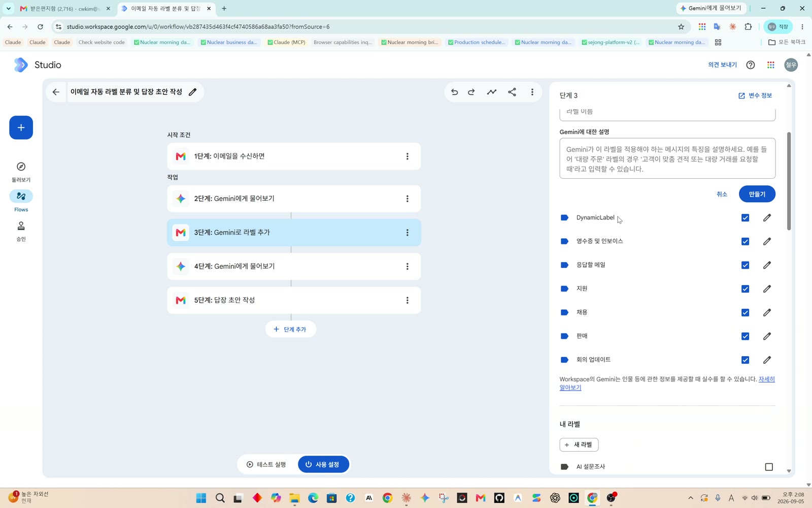Open options menu for 1단계 이메일을 수신하면
This screenshot has height=508, width=812.
click(x=407, y=156)
